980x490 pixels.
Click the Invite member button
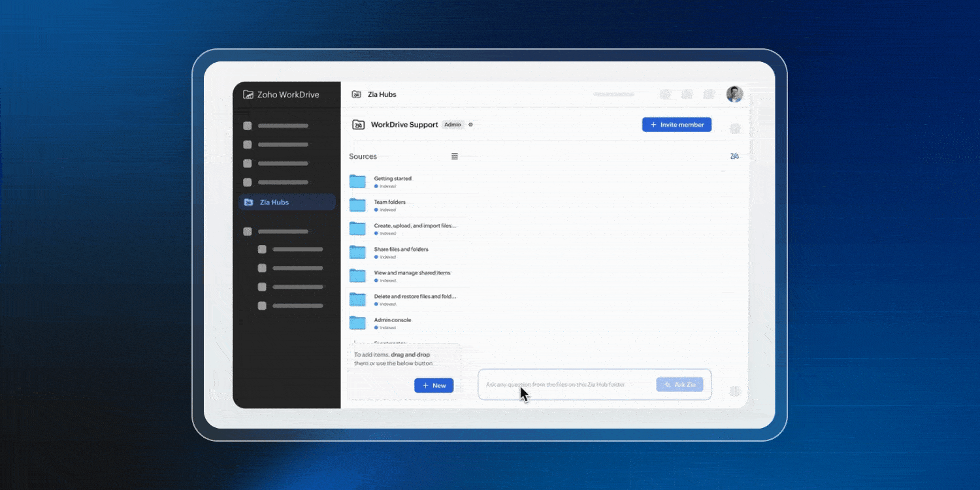click(676, 125)
